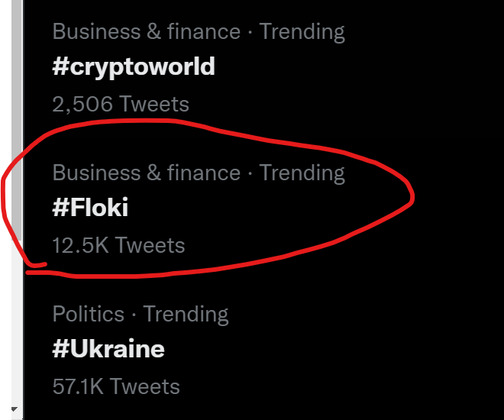The width and height of the screenshot is (504, 420).
Task: Click the word Tweets after 12.5K
Action: tap(150, 246)
